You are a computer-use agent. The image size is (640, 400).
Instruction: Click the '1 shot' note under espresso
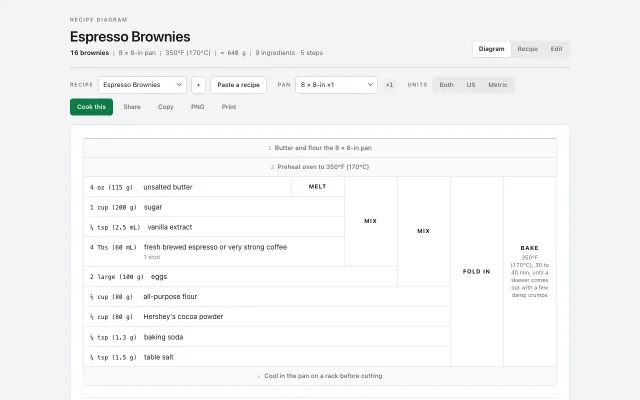[152, 257]
